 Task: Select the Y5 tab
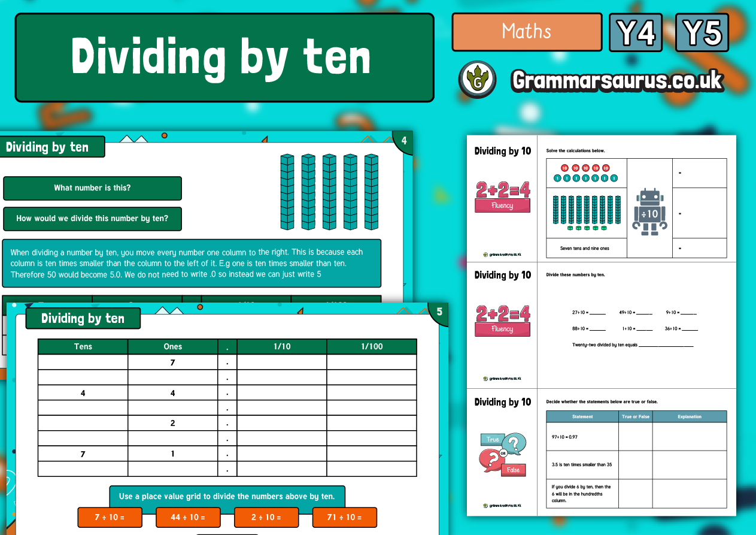pyautogui.click(x=701, y=32)
